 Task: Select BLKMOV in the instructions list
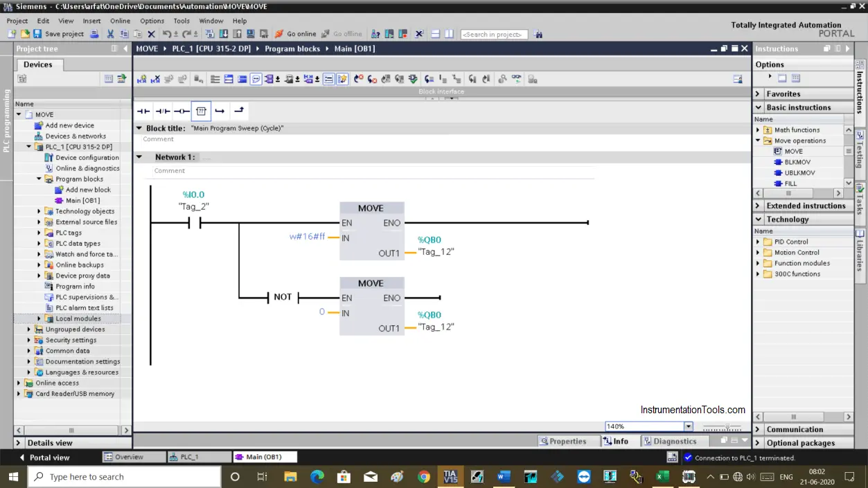[x=797, y=162]
